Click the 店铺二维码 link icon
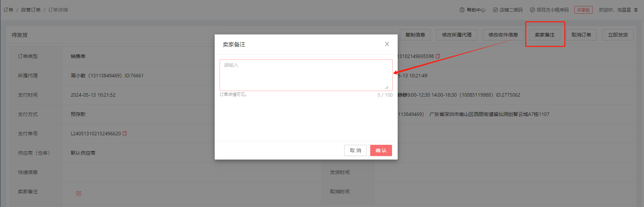Screen dimensions: 644x207 point(495,10)
